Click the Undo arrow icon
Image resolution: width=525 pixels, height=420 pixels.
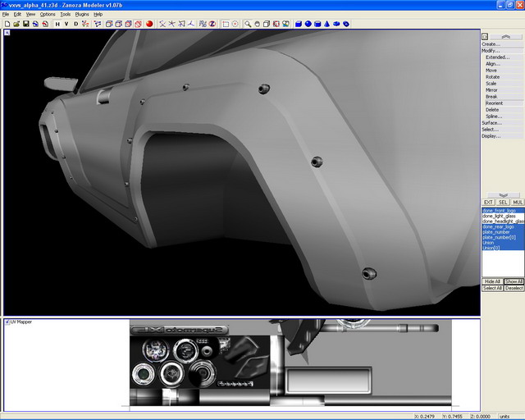coord(35,24)
